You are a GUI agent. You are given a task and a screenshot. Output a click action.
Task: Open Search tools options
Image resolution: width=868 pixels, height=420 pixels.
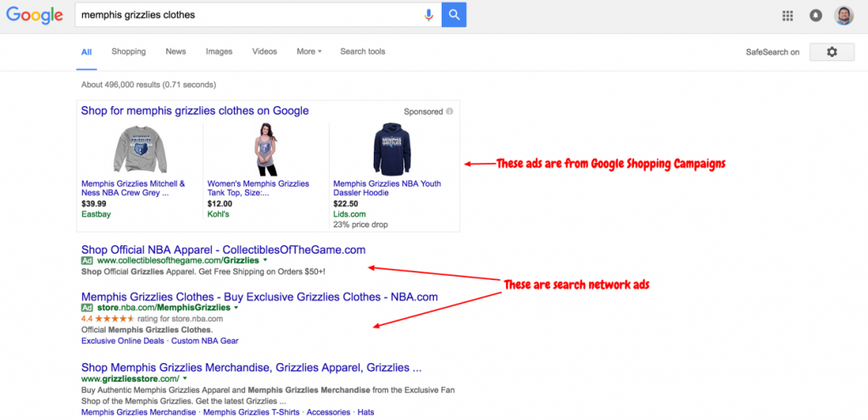tap(363, 52)
